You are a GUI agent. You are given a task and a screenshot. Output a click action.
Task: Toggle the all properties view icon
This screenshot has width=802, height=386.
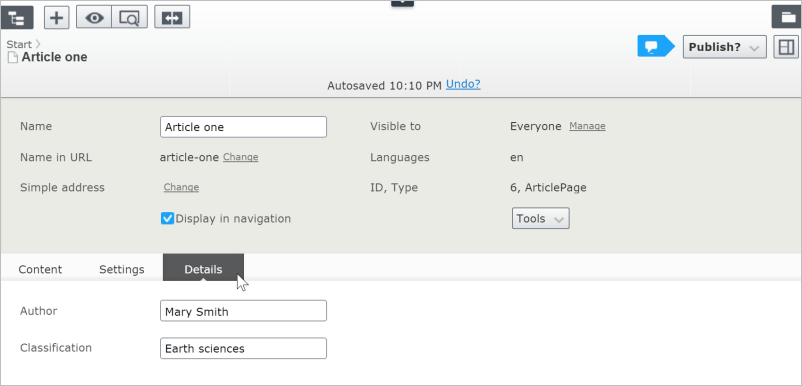tap(786, 47)
